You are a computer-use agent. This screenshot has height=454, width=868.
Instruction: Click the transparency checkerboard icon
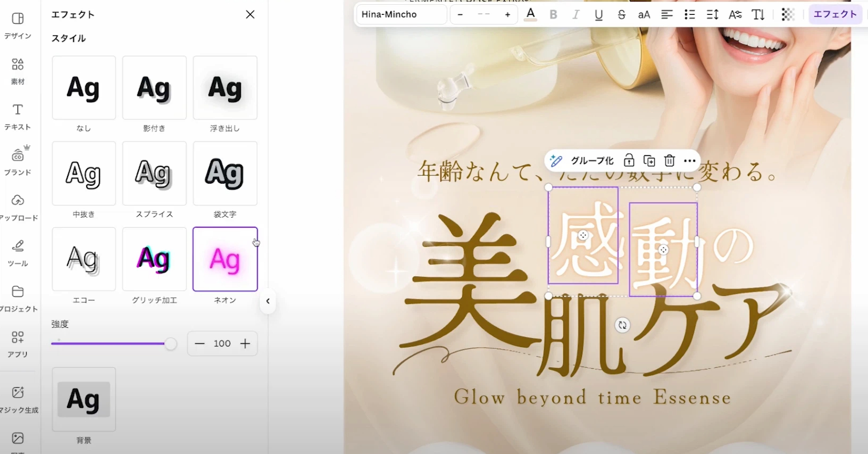(787, 14)
